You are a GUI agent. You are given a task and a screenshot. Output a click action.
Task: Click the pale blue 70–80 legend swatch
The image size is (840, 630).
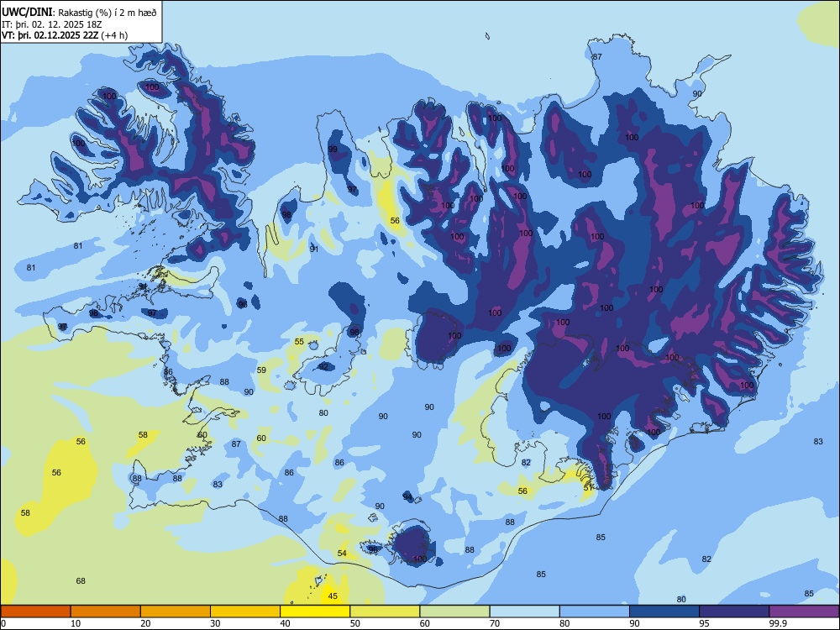click(x=524, y=612)
